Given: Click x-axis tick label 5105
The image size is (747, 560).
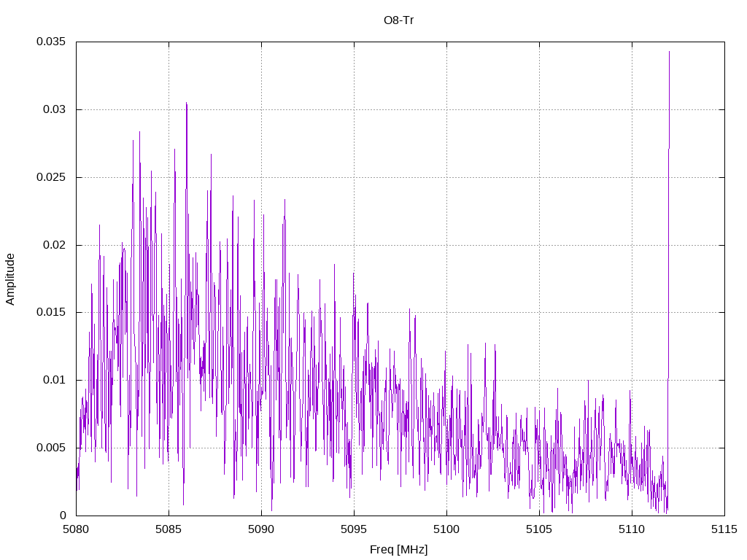Looking at the screenshot, I should pyautogui.click(x=539, y=529).
